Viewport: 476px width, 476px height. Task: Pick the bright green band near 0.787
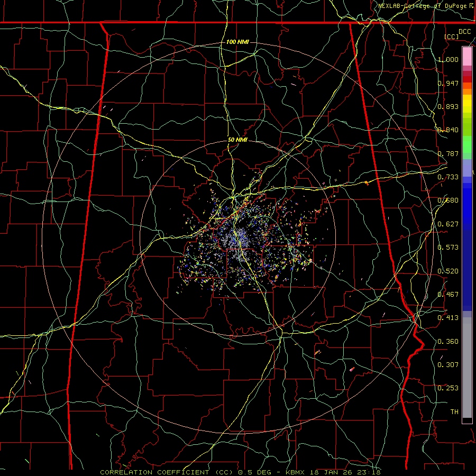pyautogui.click(x=467, y=144)
